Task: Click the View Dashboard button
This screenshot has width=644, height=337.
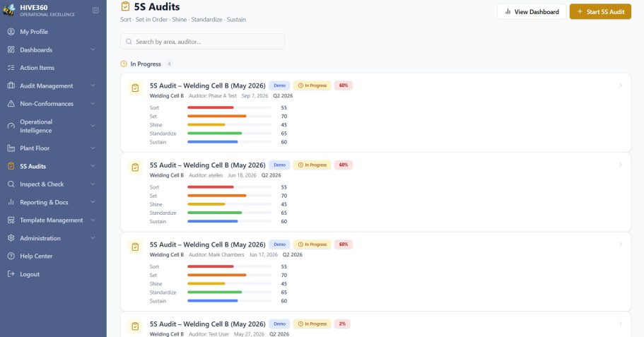Action: point(532,12)
